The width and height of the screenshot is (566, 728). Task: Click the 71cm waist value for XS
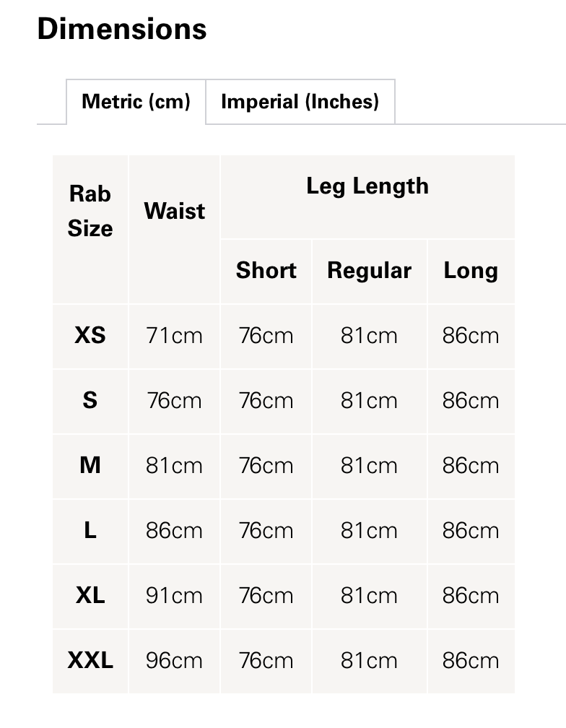(175, 336)
